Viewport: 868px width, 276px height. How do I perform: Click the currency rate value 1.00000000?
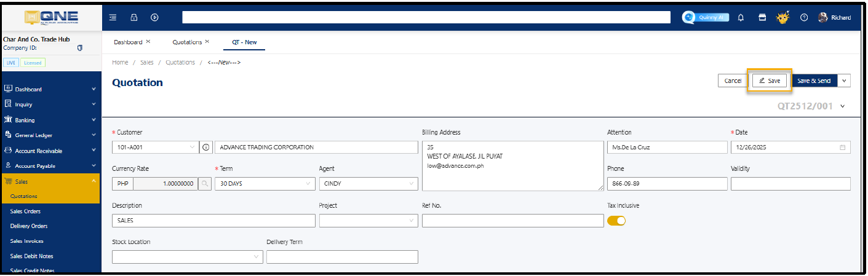tap(165, 183)
